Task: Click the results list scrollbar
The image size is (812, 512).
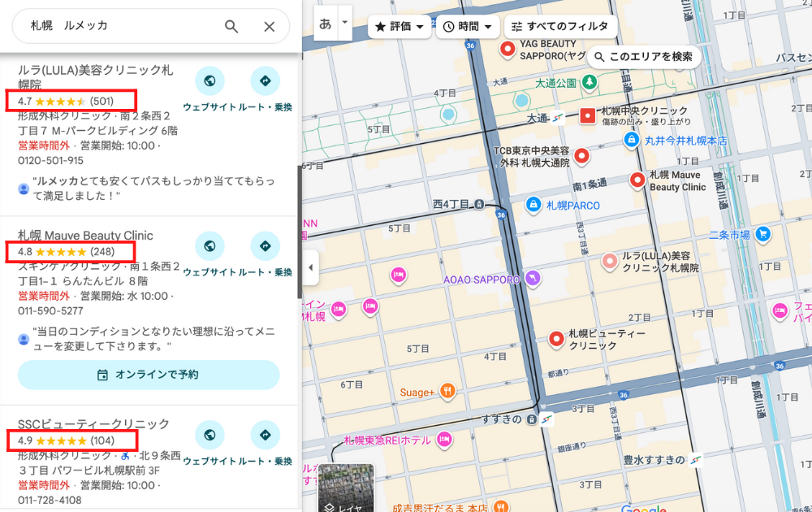Action: (300, 232)
